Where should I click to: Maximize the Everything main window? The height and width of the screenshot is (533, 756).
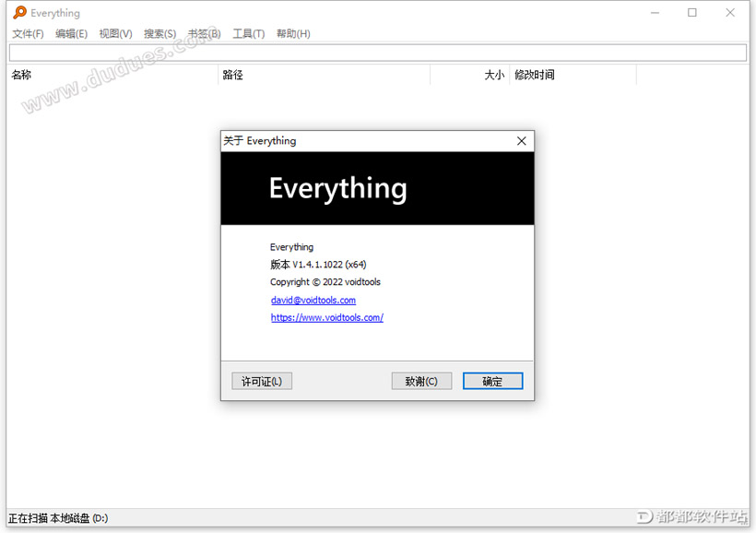coord(691,13)
